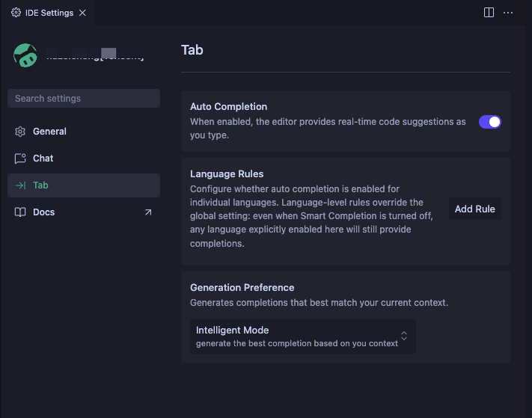532x418 pixels.
Task: Close the IDE Settings tab
Action: [x=82, y=13]
